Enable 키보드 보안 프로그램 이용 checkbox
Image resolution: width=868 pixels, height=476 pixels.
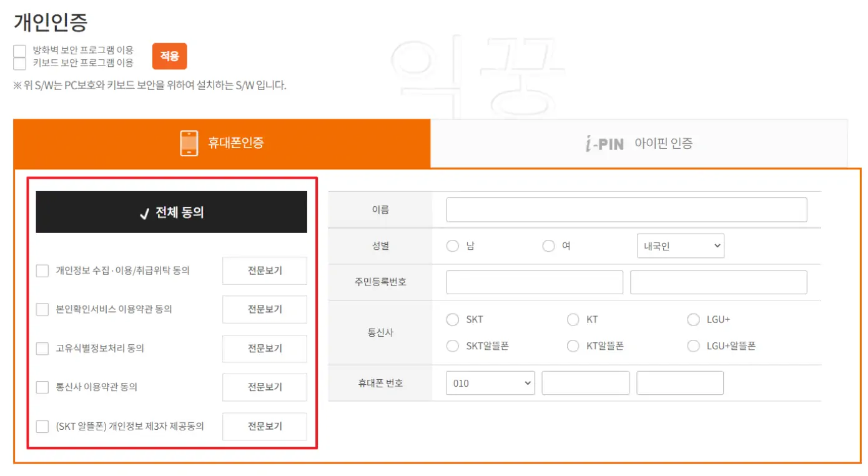coord(20,63)
